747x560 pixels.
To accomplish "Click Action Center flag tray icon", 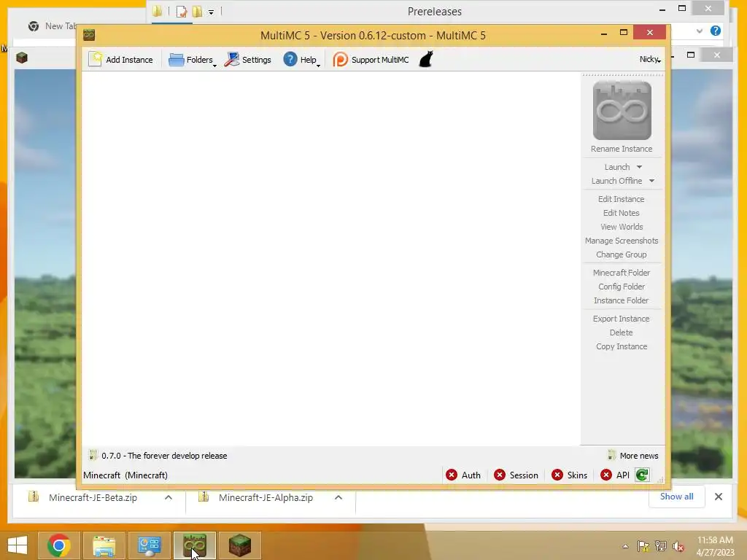I will (x=643, y=546).
